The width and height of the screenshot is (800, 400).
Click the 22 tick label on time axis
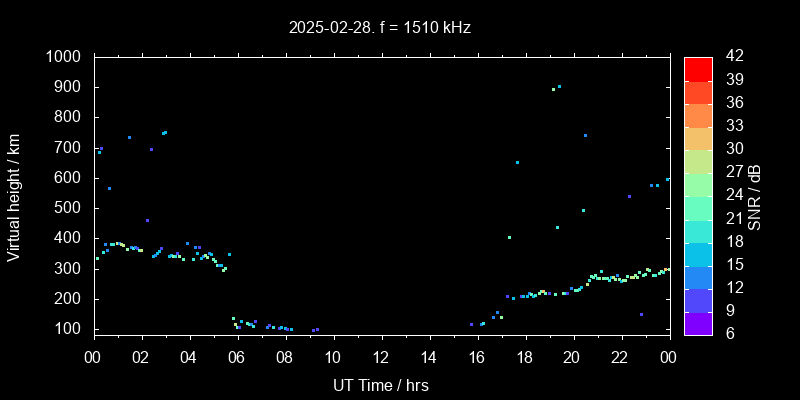point(620,358)
